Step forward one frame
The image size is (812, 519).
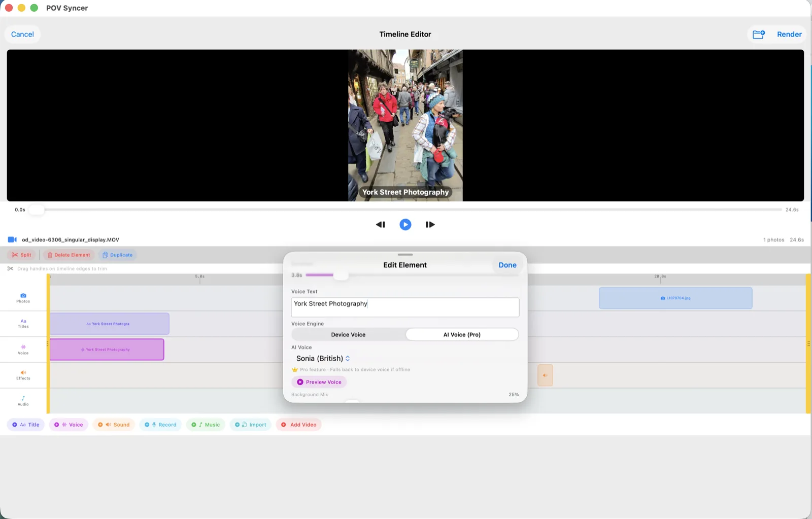430,225
